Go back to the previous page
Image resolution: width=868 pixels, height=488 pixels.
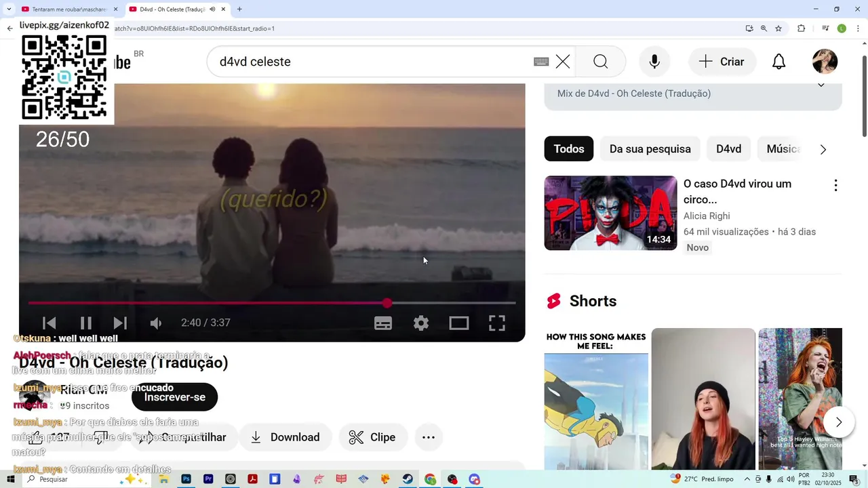(x=9, y=28)
